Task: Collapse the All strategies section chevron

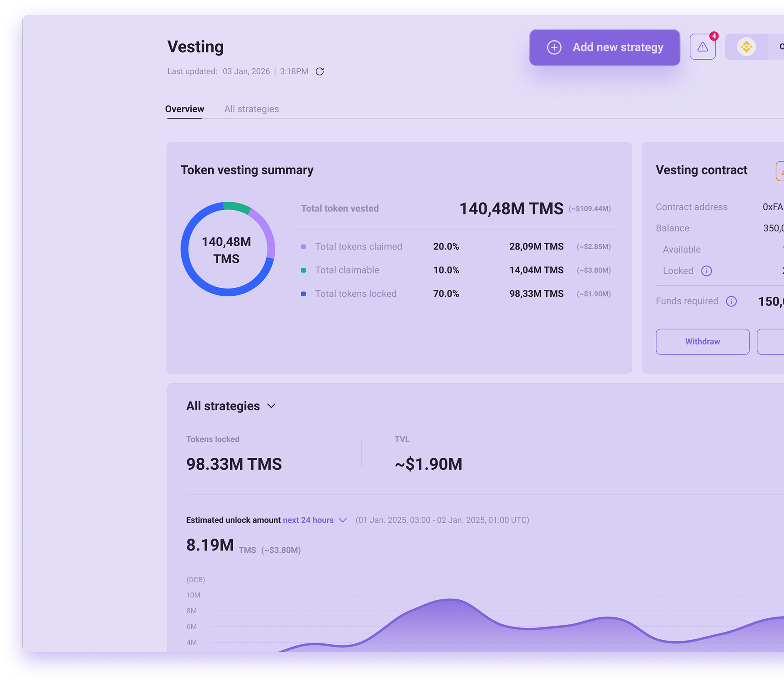Action: tap(272, 406)
